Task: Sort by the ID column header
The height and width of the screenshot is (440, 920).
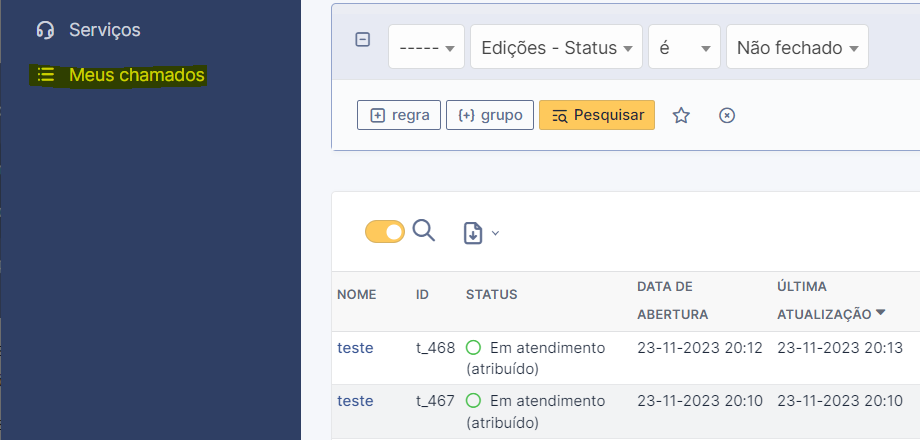Action: tap(422, 295)
